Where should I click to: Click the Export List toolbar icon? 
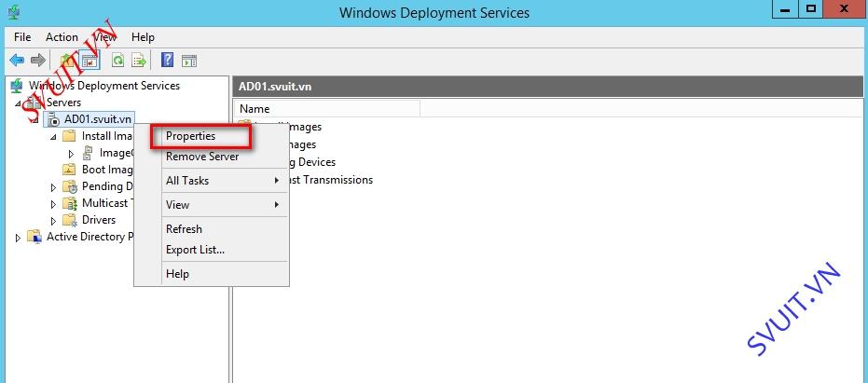[x=138, y=60]
